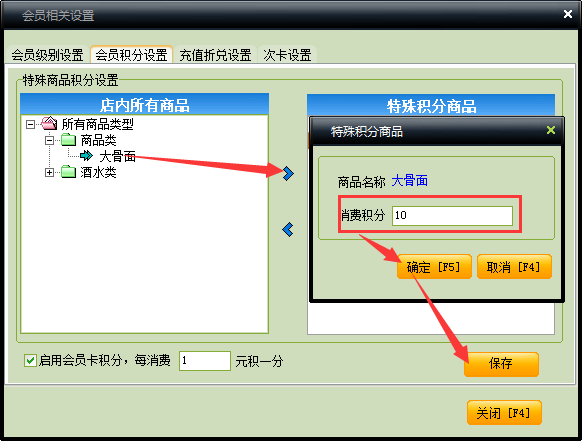The image size is (582, 441).
Task: Click the green folder icon beside 商品类
Action: pos(68,140)
